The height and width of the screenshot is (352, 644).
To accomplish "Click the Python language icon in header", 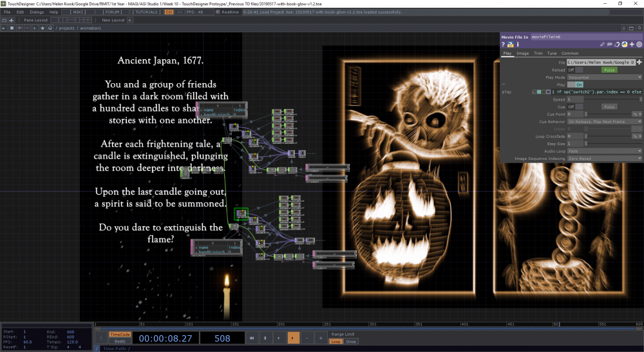I will click(x=624, y=44).
